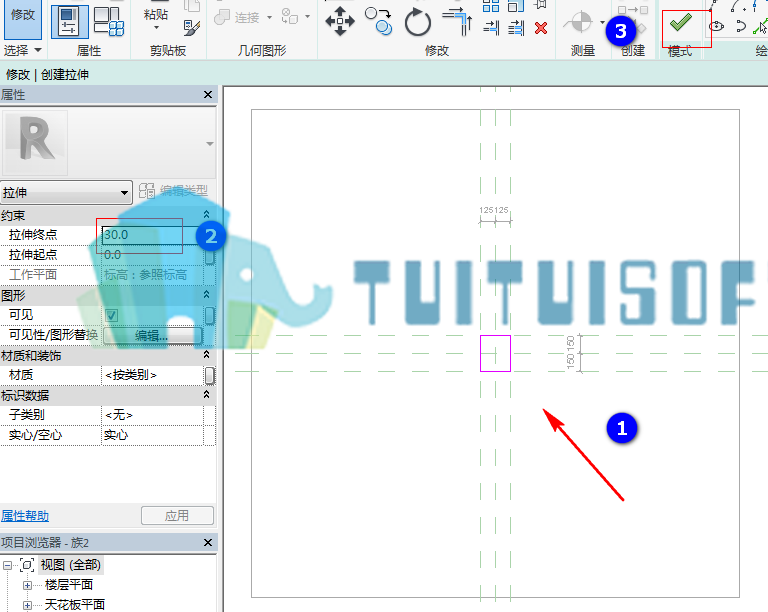Select the Trim/Extend to Corner tool
The width and height of the screenshot is (768, 612).
[457, 21]
